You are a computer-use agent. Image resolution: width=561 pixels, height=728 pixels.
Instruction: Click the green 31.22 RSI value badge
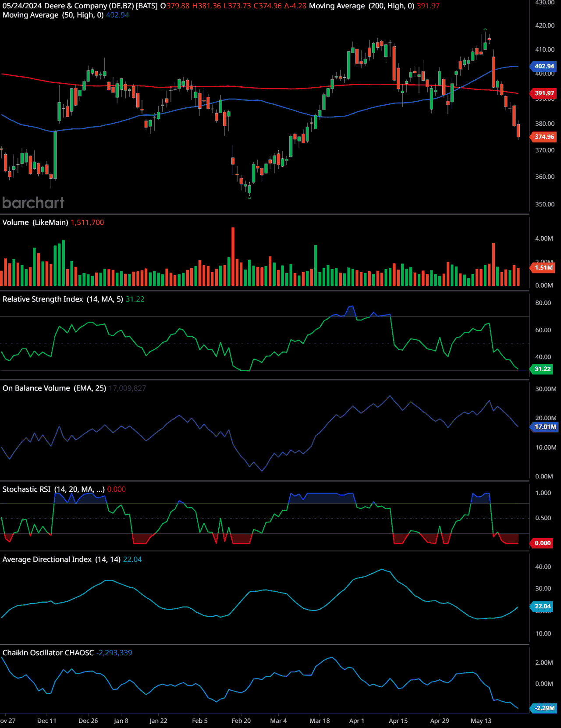point(542,369)
